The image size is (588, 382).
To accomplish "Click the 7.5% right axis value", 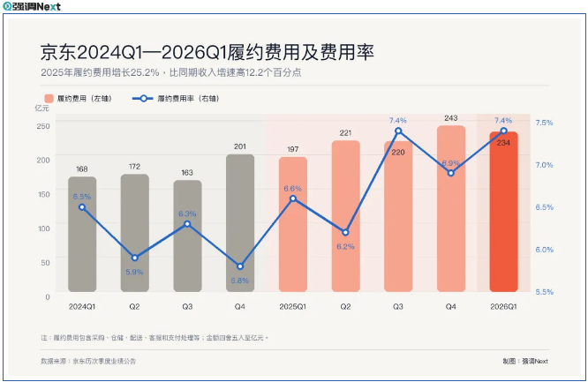I will coord(544,123).
